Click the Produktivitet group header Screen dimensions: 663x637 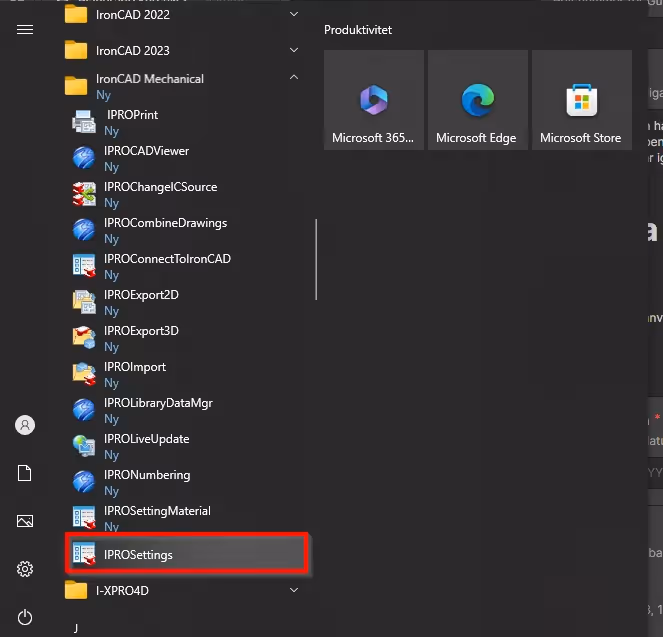tap(358, 30)
